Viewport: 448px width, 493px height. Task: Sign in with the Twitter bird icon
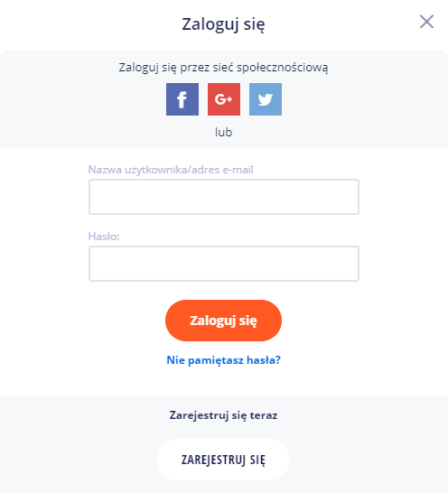(x=266, y=99)
